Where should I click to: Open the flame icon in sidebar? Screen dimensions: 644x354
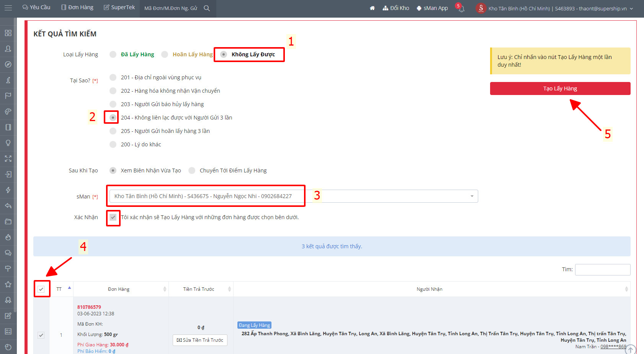8,237
